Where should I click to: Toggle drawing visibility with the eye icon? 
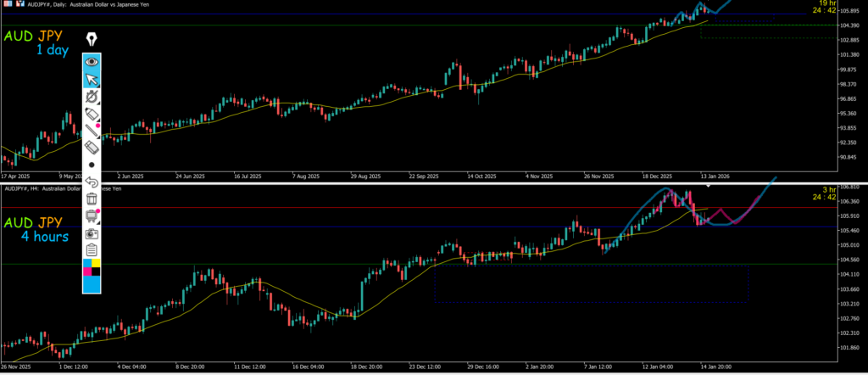[x=92, y=62]
